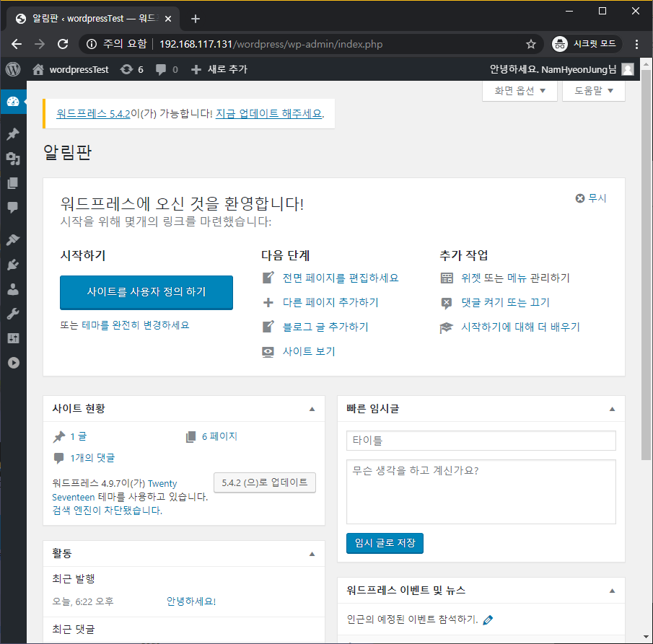Viewport: 653px width, 644px height.
Task: Click the 임시 글로 저장 button
Action: pos(385,544)
